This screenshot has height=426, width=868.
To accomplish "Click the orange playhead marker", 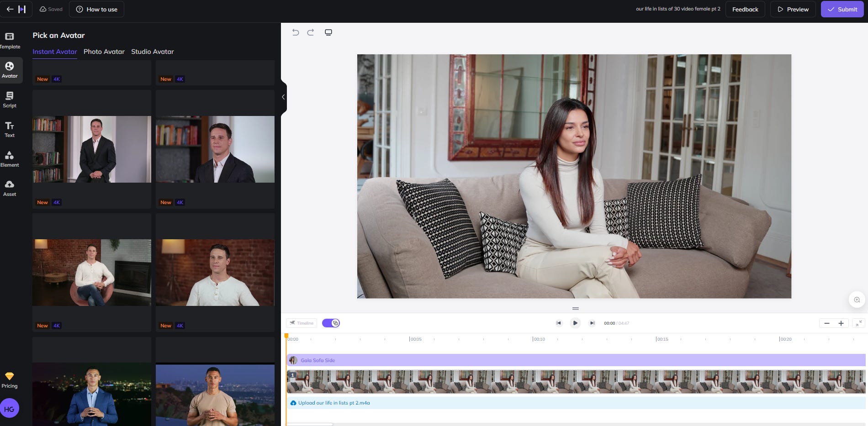I will tap(286, 336).
